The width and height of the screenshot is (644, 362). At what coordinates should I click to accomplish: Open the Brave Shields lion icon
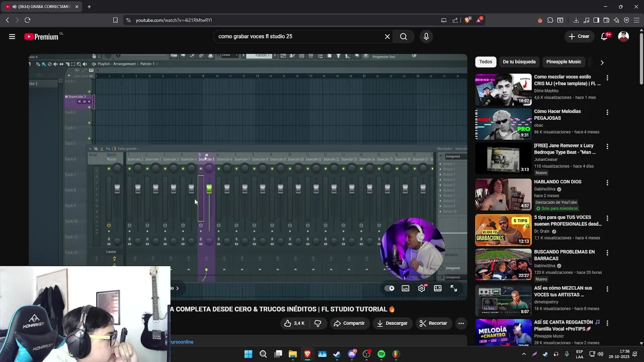coord(468,20)
